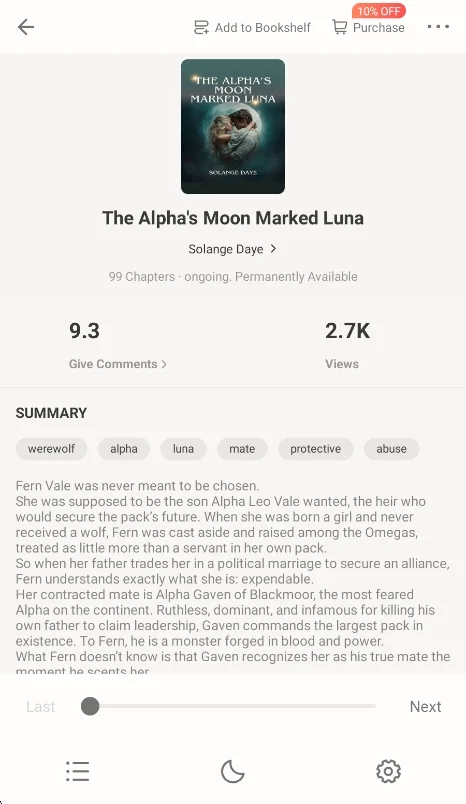The width and height of the screenshot is (466, 804).
Task: Open the three-dot more options menu
Action: [438, 27]
